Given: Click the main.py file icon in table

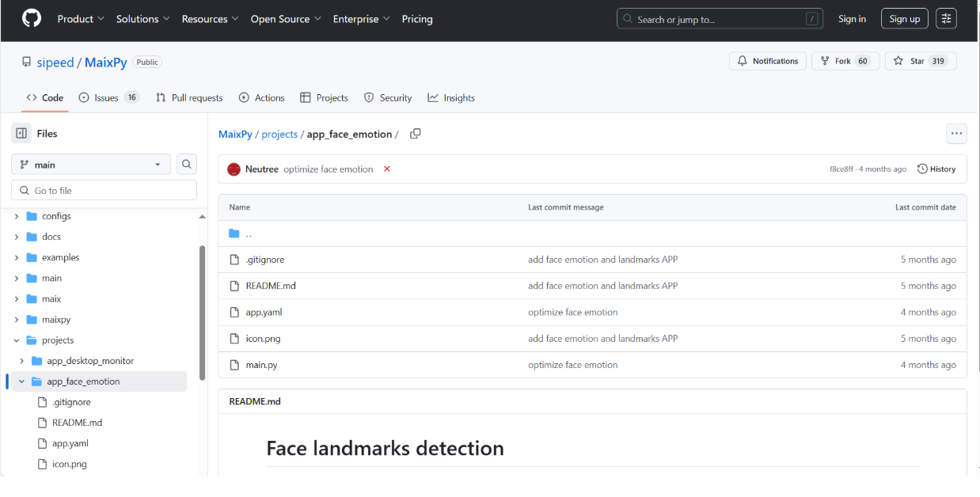Looking at the screenshot, I should (234, 365).
